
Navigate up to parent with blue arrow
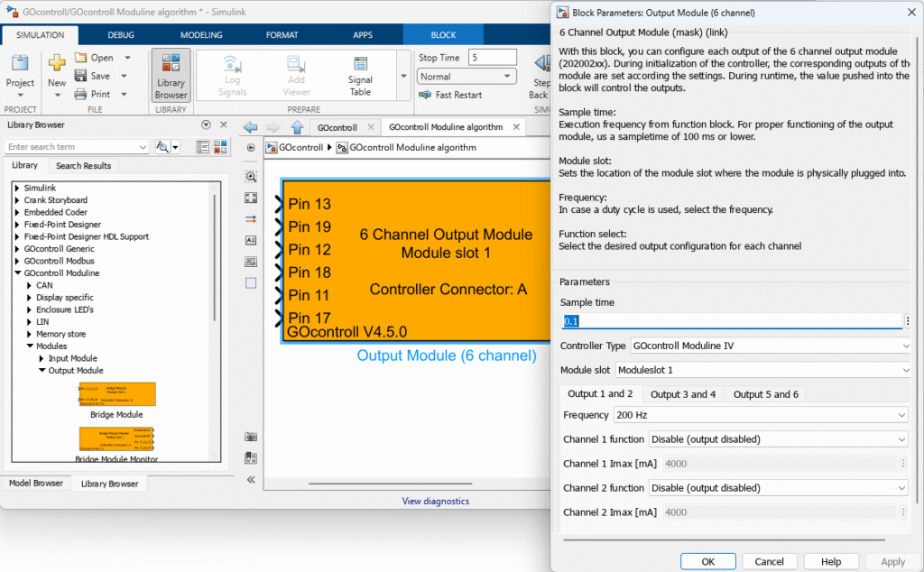[295, 127]
